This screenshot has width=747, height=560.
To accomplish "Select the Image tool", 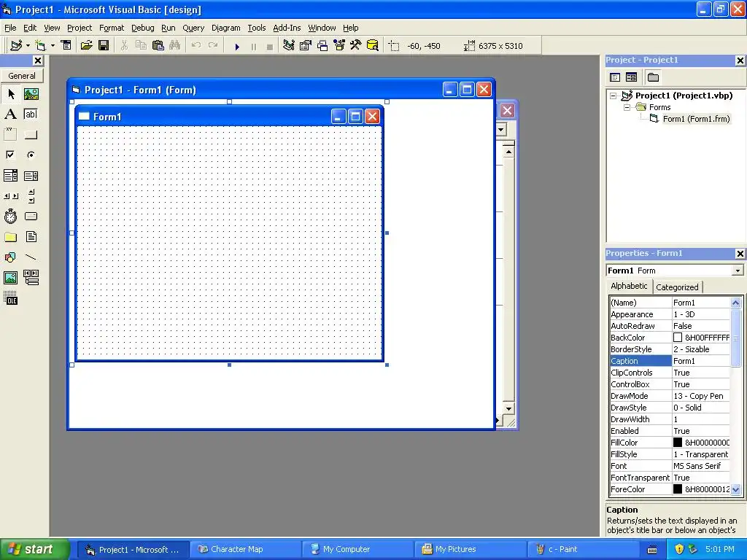I will point(11,277).
